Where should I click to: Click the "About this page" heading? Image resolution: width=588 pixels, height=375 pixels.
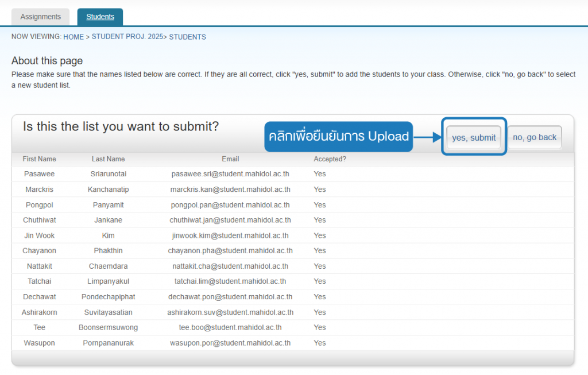(x=47, y=61)
